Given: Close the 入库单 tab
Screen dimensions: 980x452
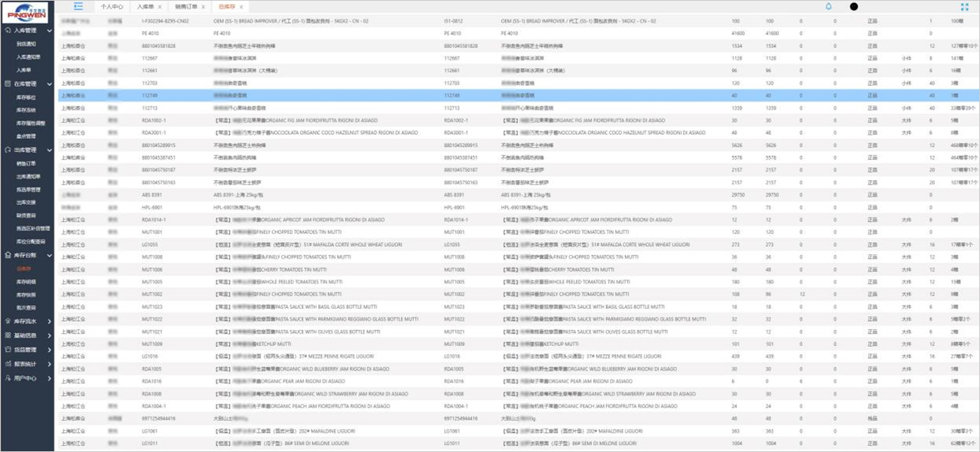Looking at the screenshot, I should tap(160, 7).
